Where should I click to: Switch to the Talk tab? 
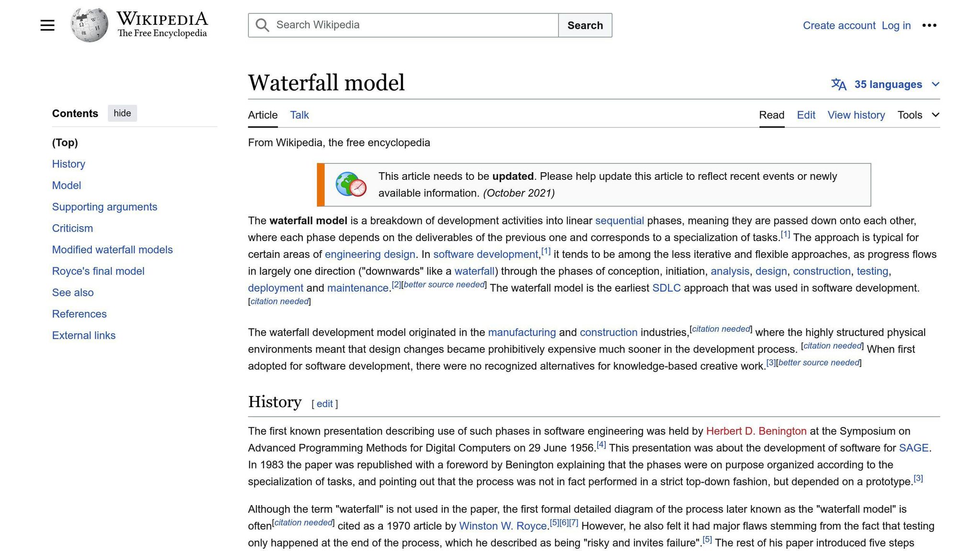(299, 115)
